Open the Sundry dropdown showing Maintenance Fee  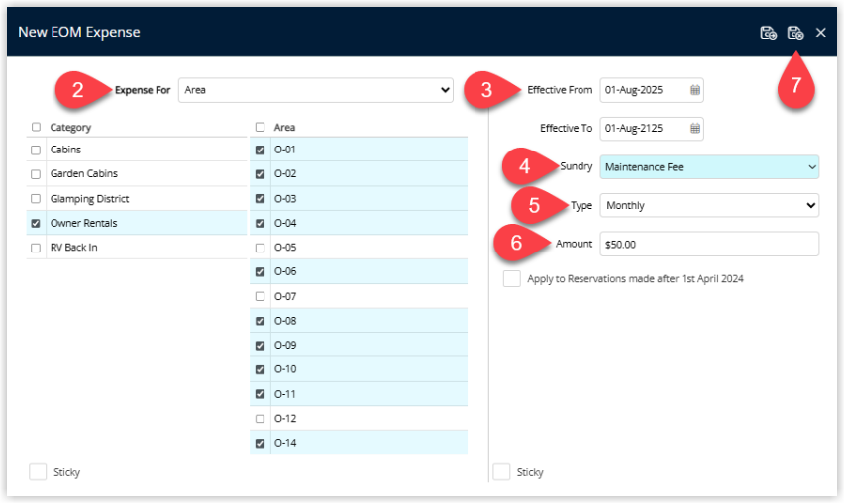pyautogui.click(x=709, y=167)
